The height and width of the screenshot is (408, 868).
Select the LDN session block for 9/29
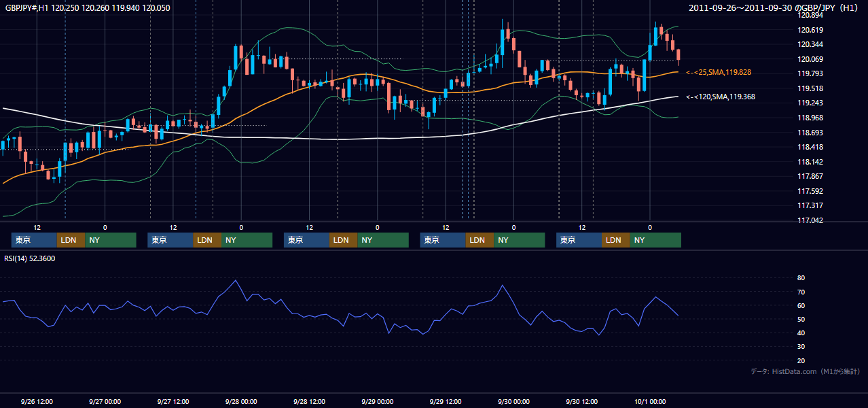pos(480,240)
